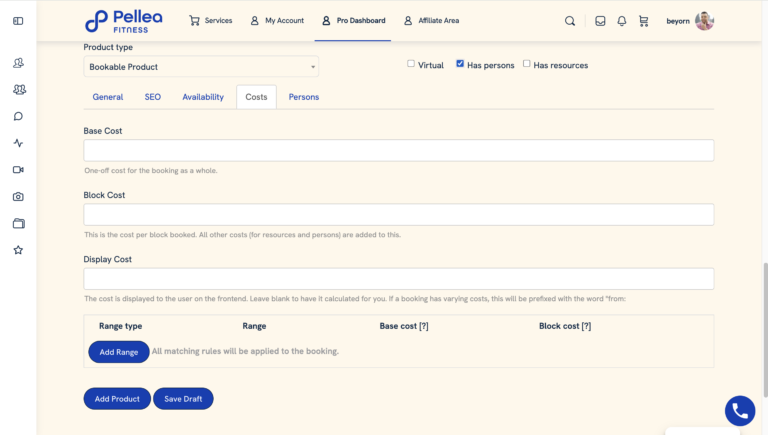This screenshot has height=435, width=768.
Task: Click the beyorn username text
Action: (678, 21)
